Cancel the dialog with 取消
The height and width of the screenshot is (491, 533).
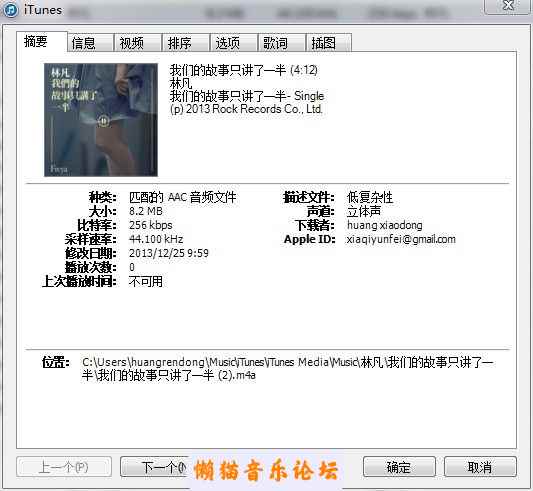pos(480,467)
